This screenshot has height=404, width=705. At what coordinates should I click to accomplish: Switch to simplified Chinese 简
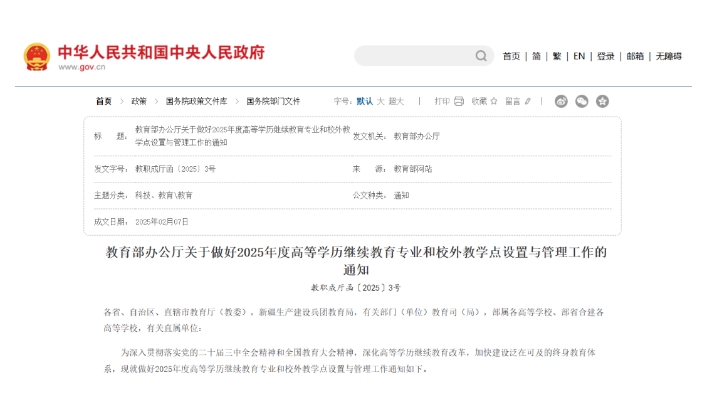click(536, 56)
